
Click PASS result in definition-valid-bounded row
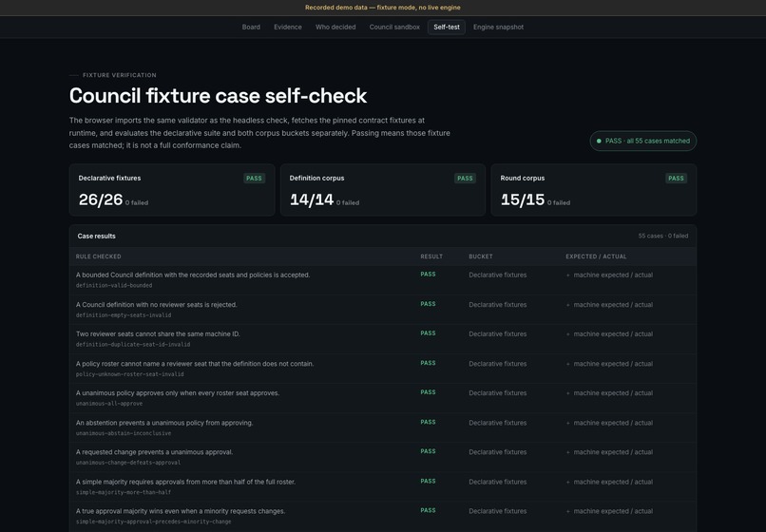[x=428, y=275]
